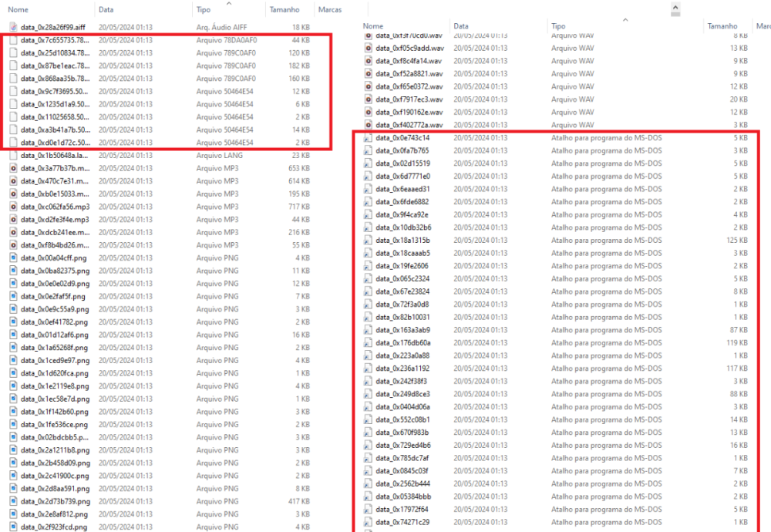Click the Marcas column header in left pane
771x532 pixels.
click(x=330, y=9)
